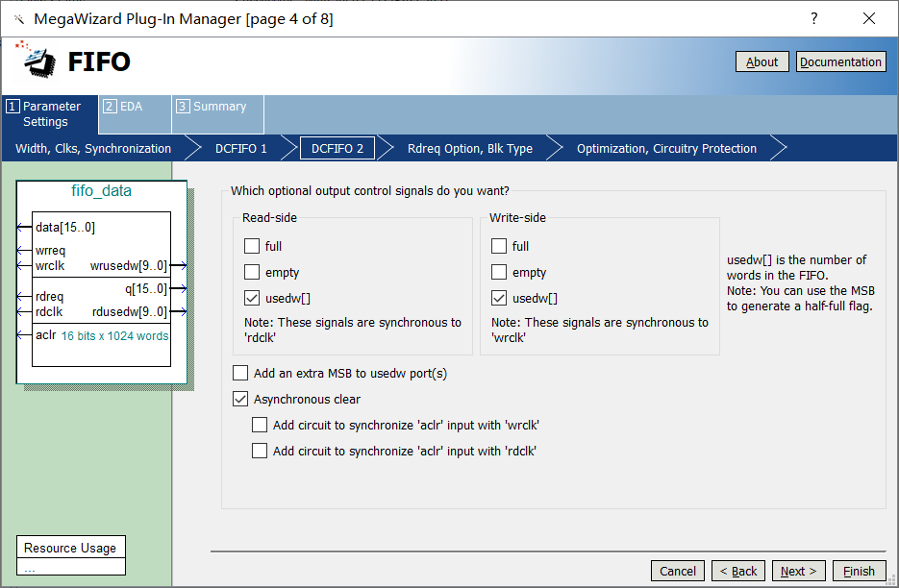Click the Altera FIFO logo icon

[x=36, y=61]
